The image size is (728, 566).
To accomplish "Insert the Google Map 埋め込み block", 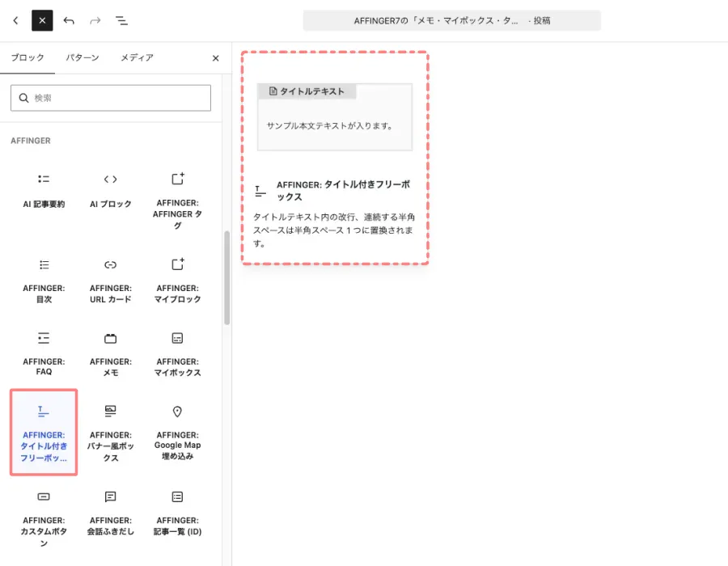I will coord(177,433).
